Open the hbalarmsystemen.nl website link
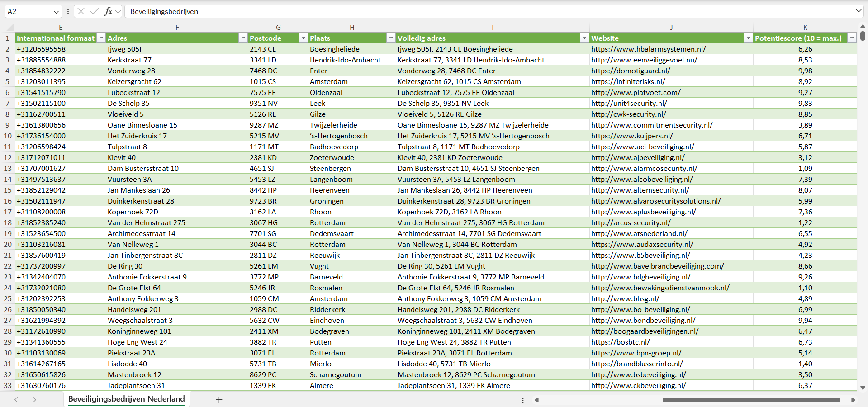The height and width of the screenshot is (407, 868). pos(648,49)
